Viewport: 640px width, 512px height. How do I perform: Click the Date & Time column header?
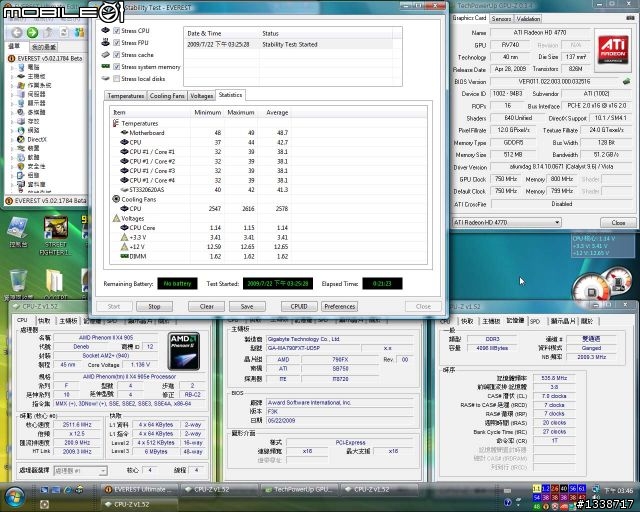[221, 33]
